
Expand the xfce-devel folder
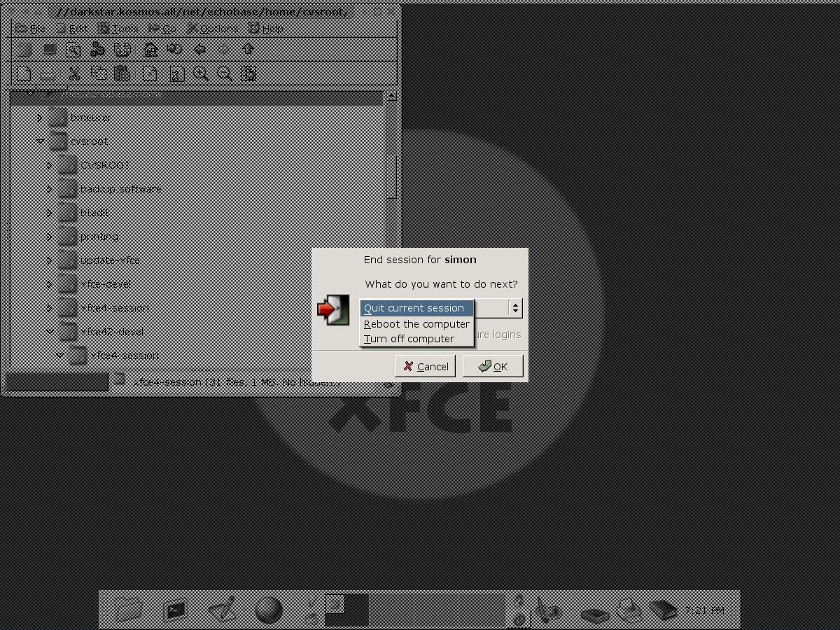(x=50, y=285)
